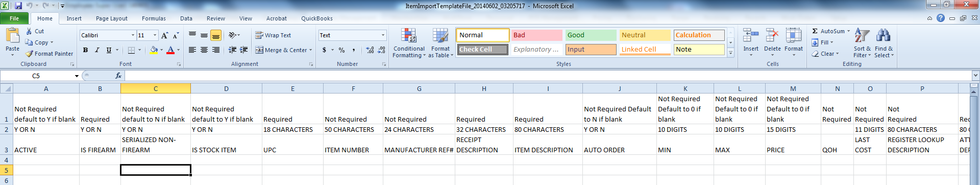This screenshot has width=980, height=185.
Task: Toggle Wrap Text on selected cell
Action: click(274, 35)
